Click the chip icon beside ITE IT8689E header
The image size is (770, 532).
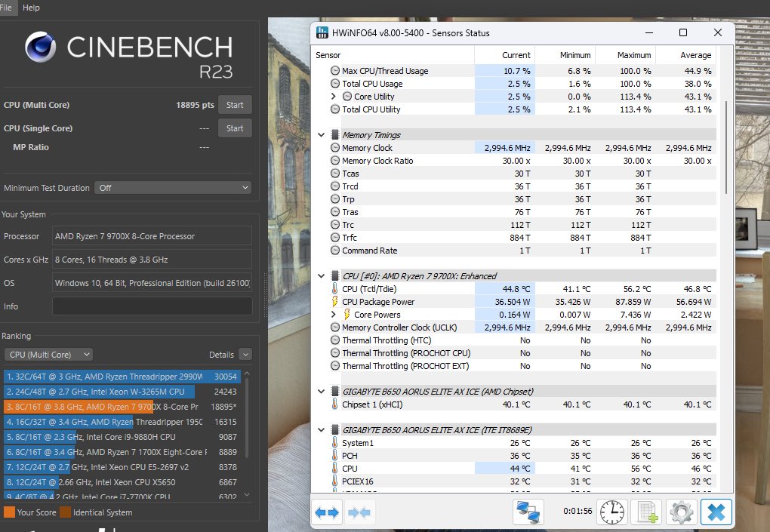click(x=335, y=430)
